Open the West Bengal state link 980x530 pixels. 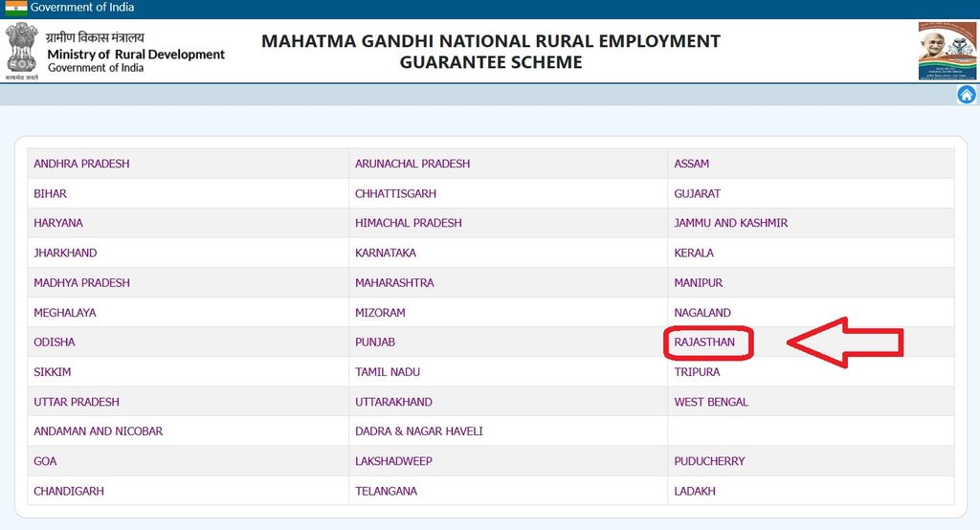[711, 402]
